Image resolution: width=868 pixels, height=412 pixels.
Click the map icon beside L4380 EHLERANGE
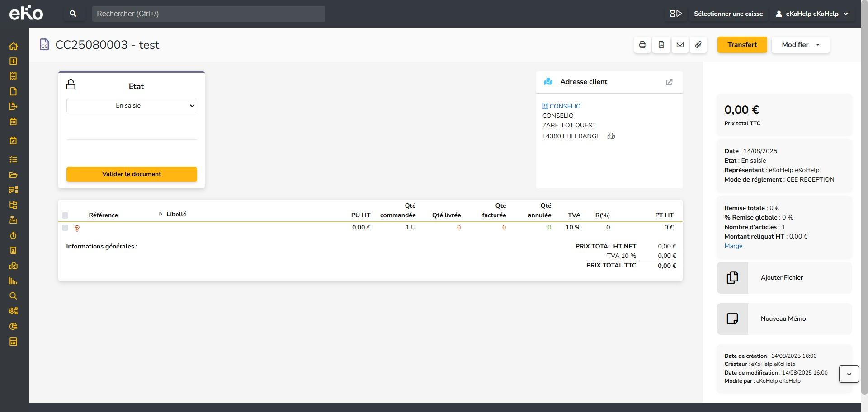tap(611, 136)
